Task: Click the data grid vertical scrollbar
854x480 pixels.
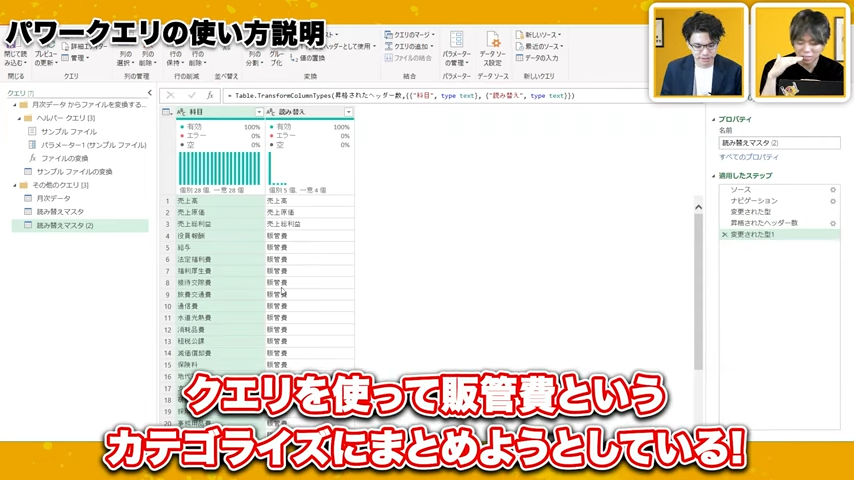Action: [x=698, y=291]
